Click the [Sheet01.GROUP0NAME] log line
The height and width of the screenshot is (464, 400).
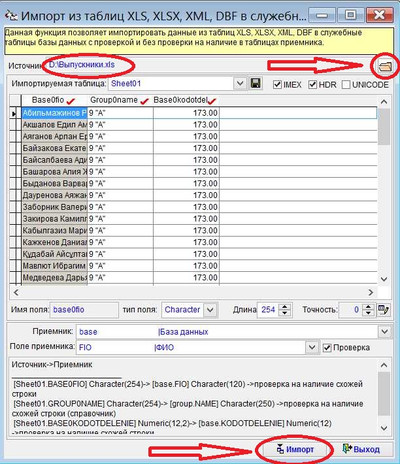tap(188, 409)
